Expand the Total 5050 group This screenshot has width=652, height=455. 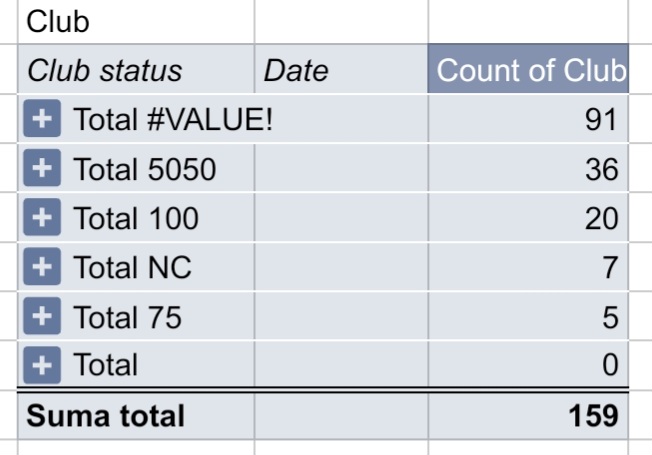point(40,169)
